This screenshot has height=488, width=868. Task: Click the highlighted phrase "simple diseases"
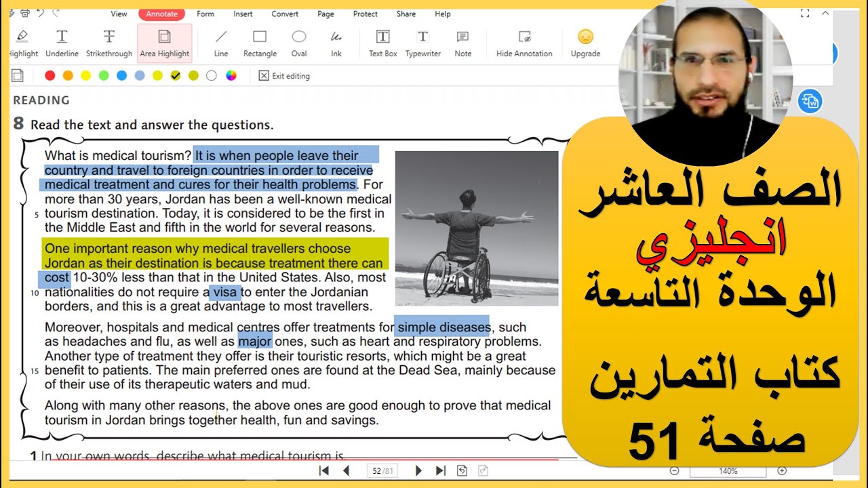pos(443,327)
